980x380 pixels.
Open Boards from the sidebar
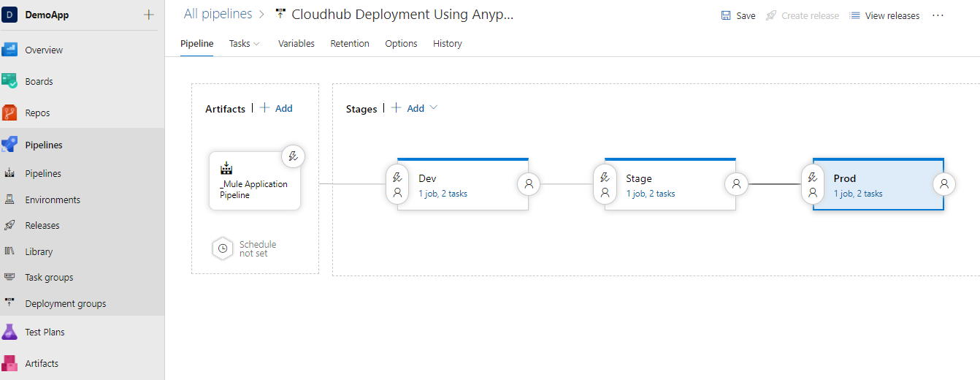tap(39, 82)
